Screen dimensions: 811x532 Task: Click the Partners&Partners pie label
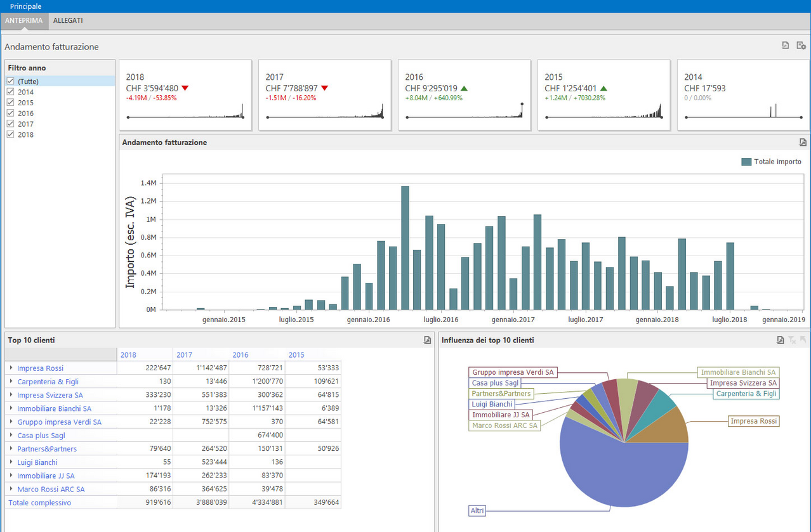tap(501, 394)
